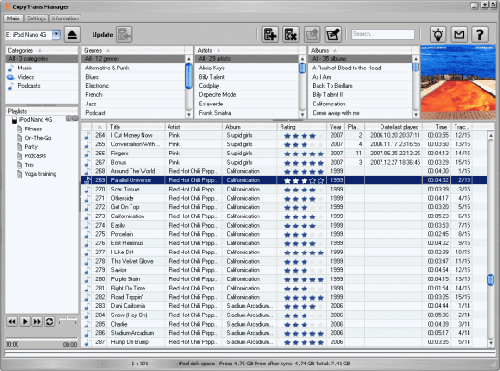Select the All 29 artists row

click(247, 59)
